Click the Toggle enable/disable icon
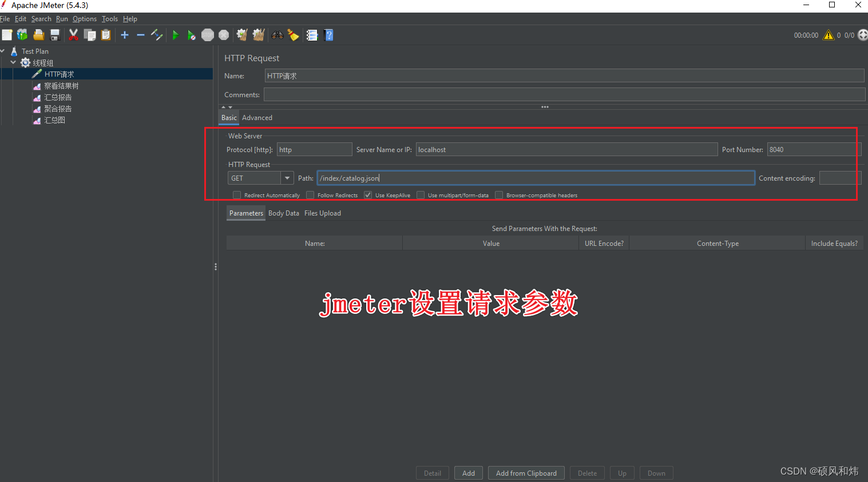Viewport: 868px width, 482px height. 157,35
